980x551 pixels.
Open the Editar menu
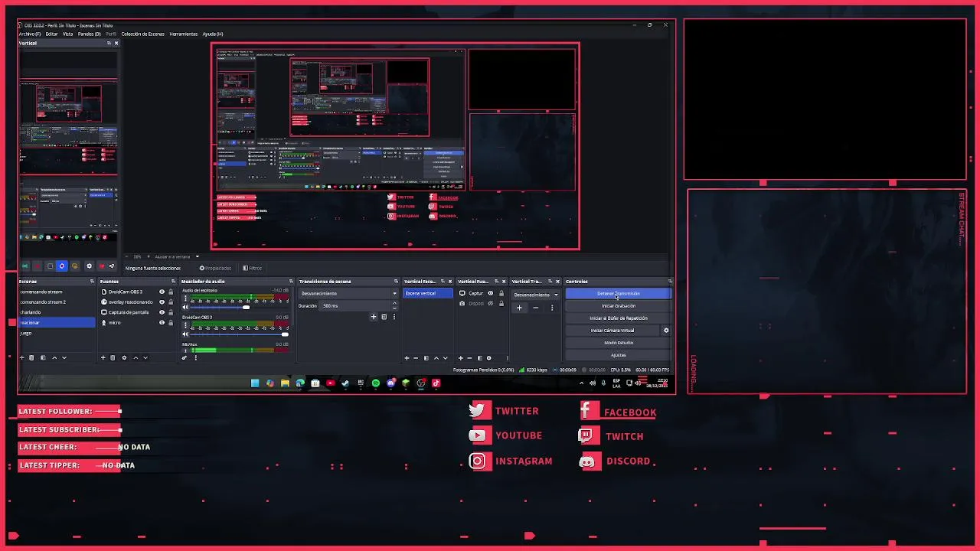(x=51, y=34)
